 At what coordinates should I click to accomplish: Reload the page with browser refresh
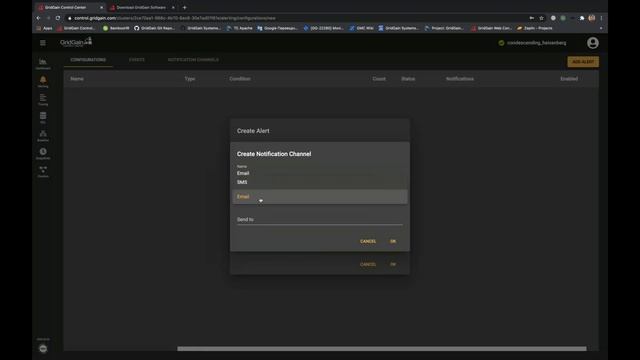(58, 18)
